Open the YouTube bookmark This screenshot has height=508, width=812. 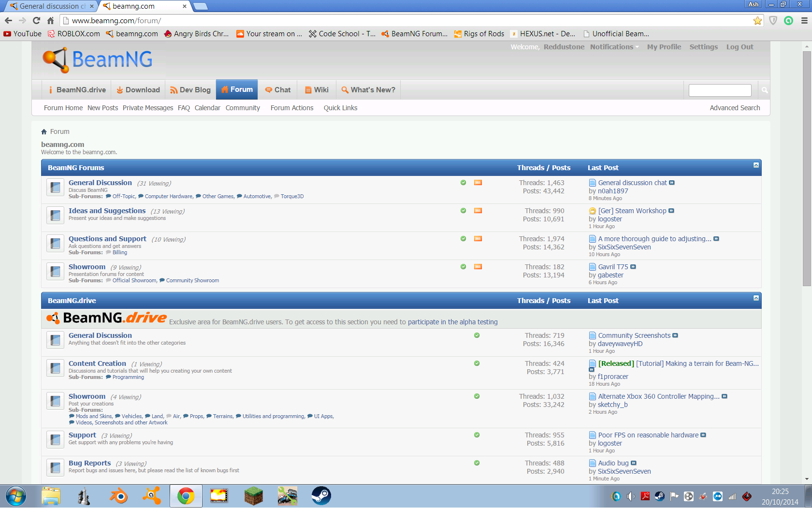click(x=22, y=34)
